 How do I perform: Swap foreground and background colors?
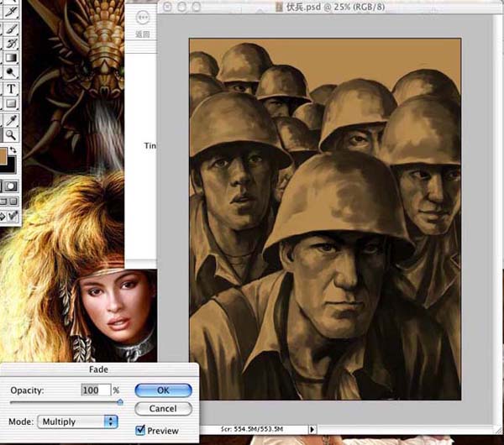13,149
